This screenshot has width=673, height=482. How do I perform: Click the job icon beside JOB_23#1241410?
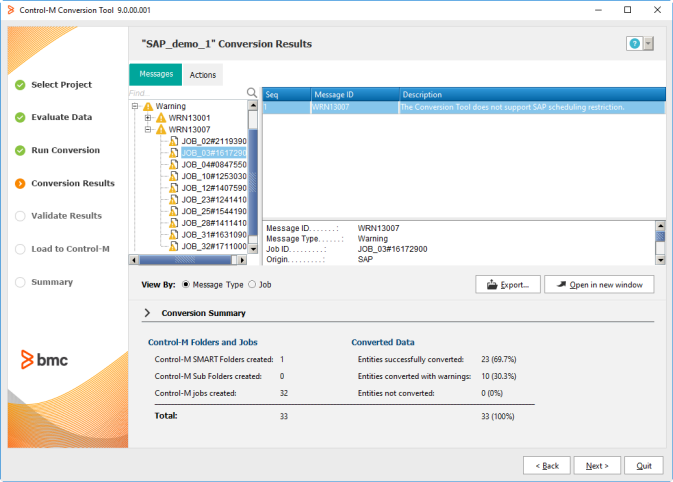pos(173,199)
